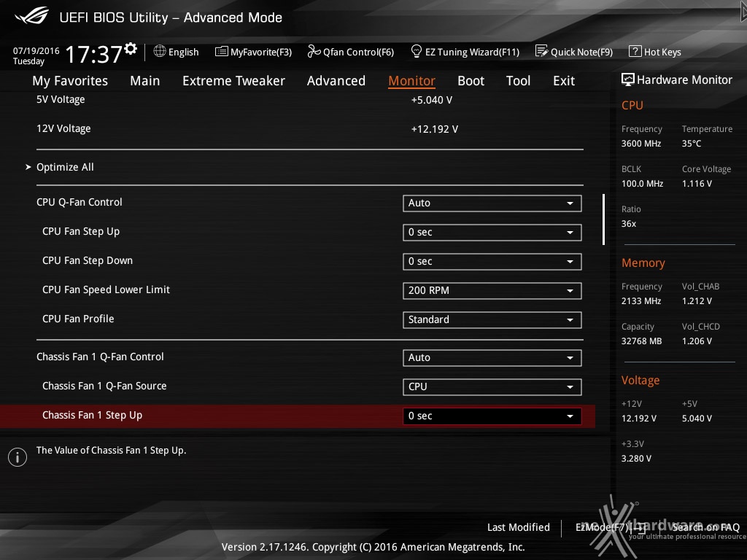
Task: Click the 1.206 V Vol_CHCD value
Action: pos(697,341)
